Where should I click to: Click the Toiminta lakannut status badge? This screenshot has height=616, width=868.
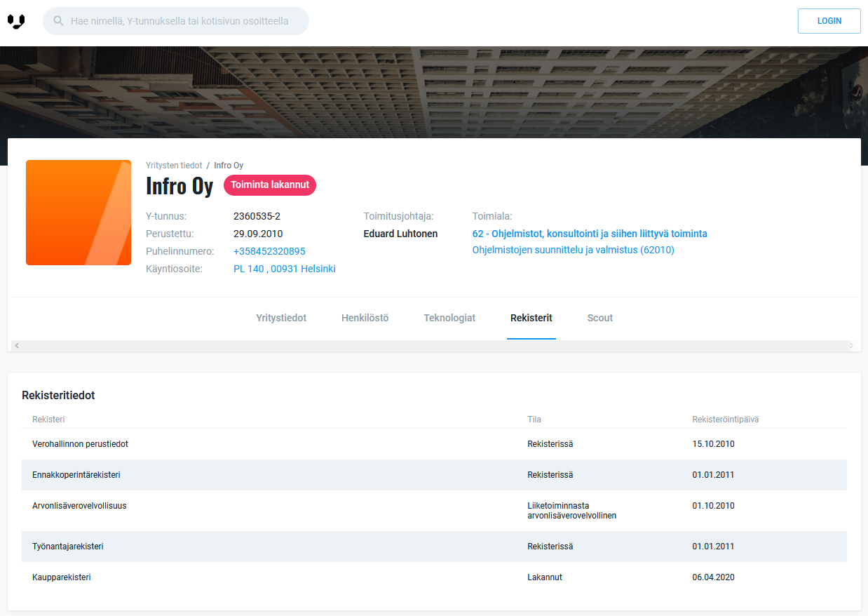(x=270, y=185)
